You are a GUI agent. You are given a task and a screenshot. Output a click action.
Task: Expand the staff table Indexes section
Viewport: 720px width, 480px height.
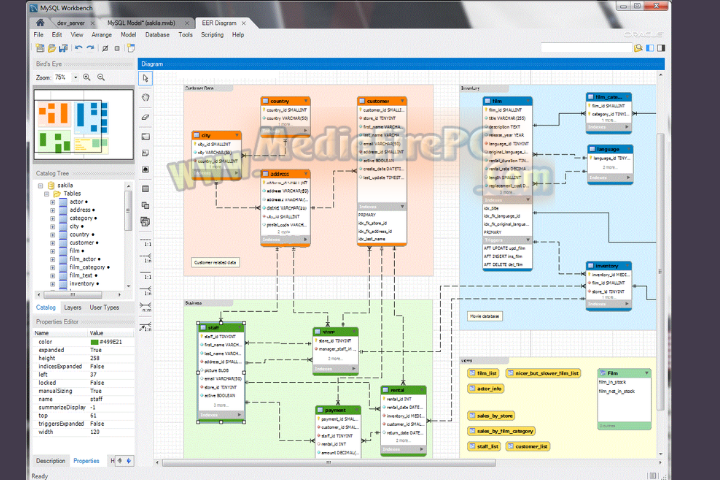239,415
